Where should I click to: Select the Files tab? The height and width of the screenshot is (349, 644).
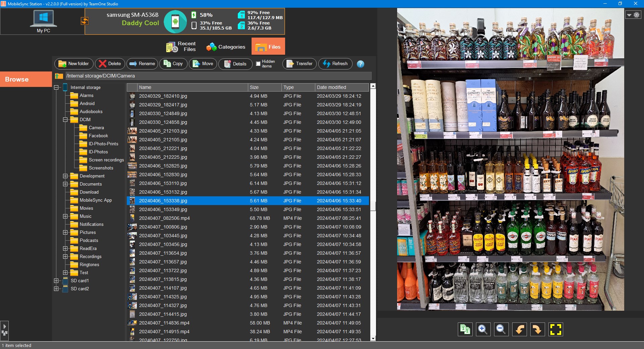point(268,47)
